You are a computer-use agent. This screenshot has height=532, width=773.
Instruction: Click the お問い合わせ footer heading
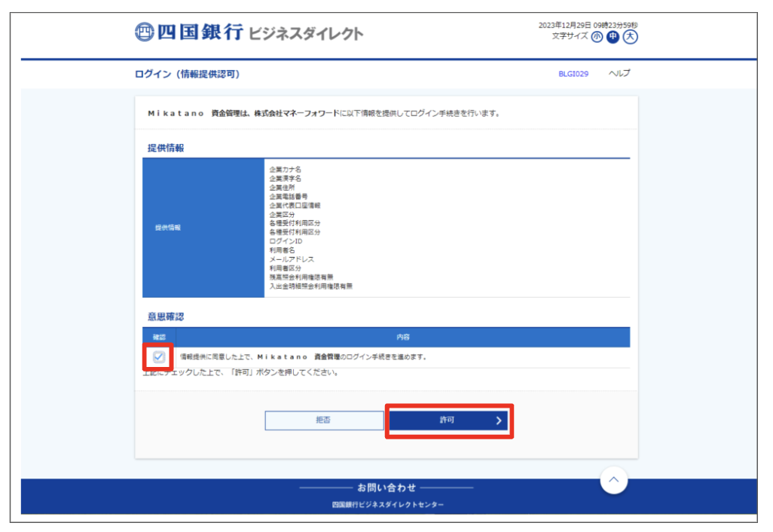point(386,488)
